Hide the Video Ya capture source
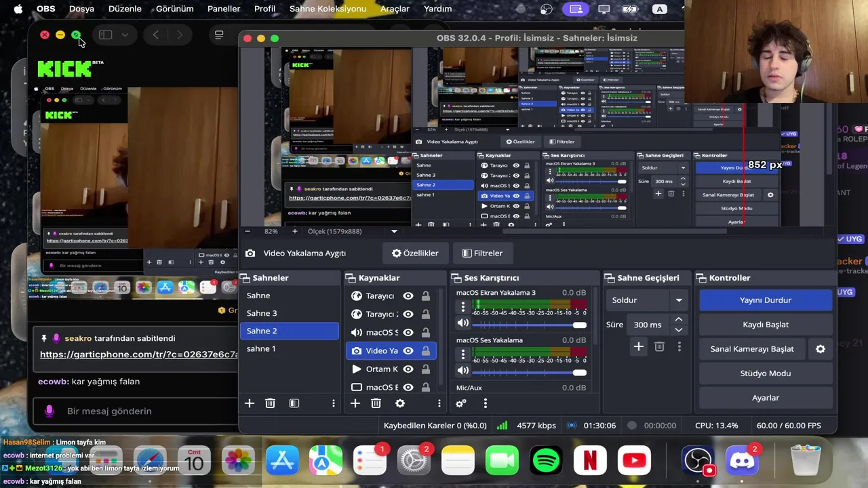 408,351
